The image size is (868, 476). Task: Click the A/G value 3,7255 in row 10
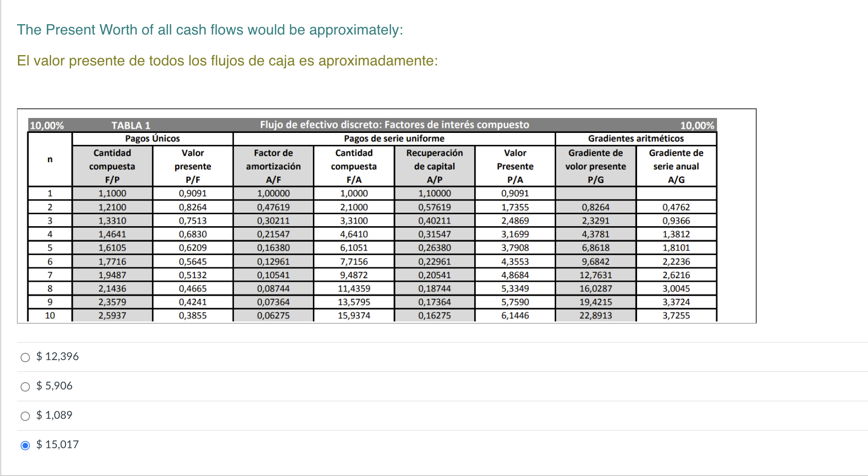click(x=676, y=315)
